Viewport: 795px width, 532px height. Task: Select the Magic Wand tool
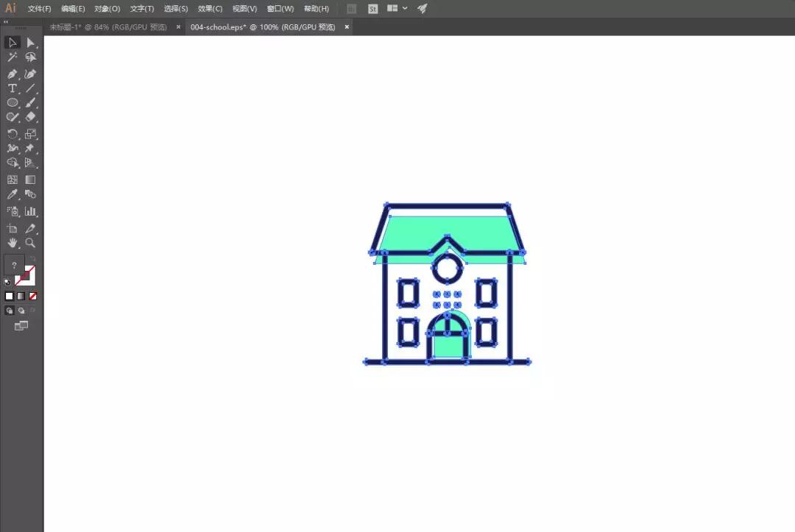pyautogui.click(x=13, y=57)
